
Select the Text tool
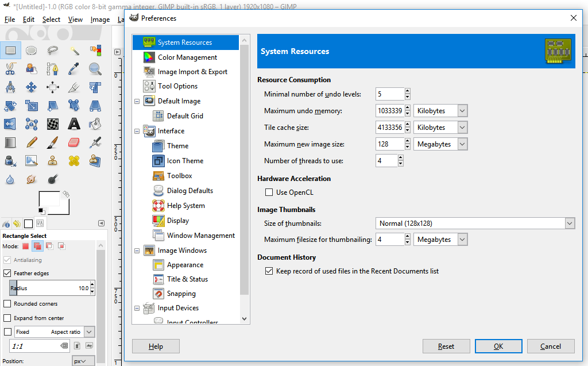pos(74,124)
